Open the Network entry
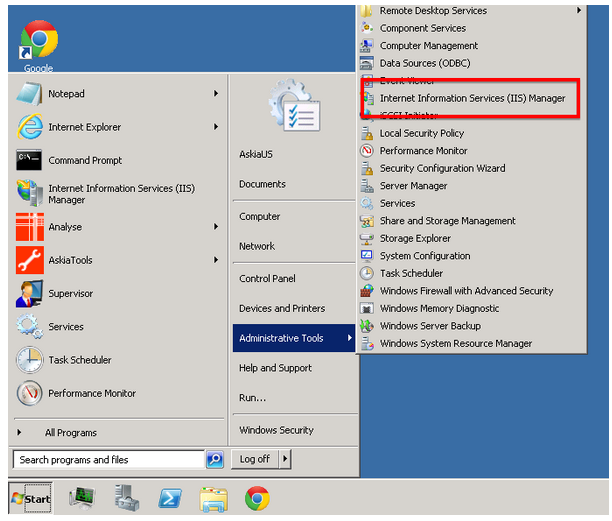 [257, 246]
